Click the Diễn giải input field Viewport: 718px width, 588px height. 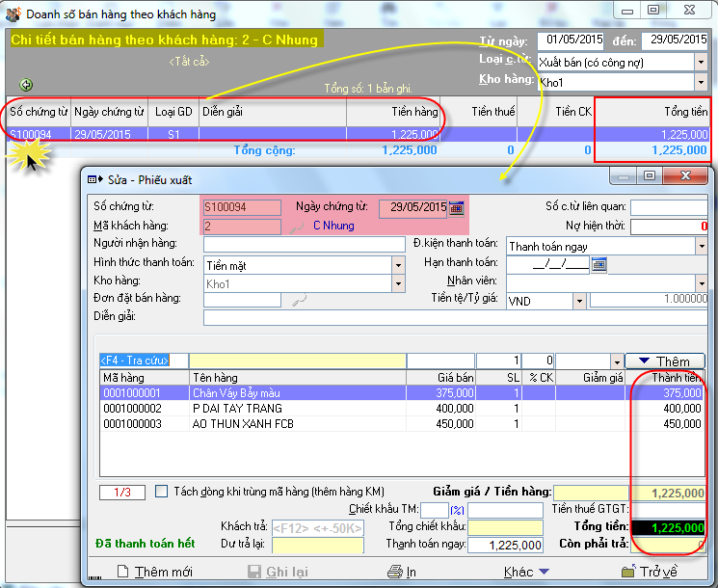455,317
